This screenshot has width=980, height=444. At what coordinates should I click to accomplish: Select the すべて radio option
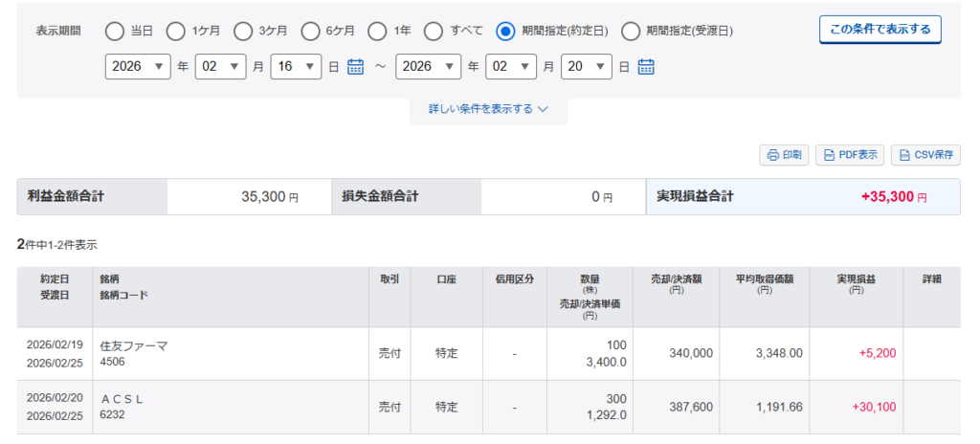point(434,31)
